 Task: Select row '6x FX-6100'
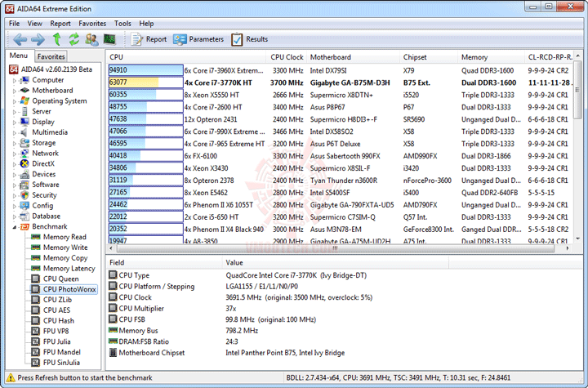[x=340, y=156]
